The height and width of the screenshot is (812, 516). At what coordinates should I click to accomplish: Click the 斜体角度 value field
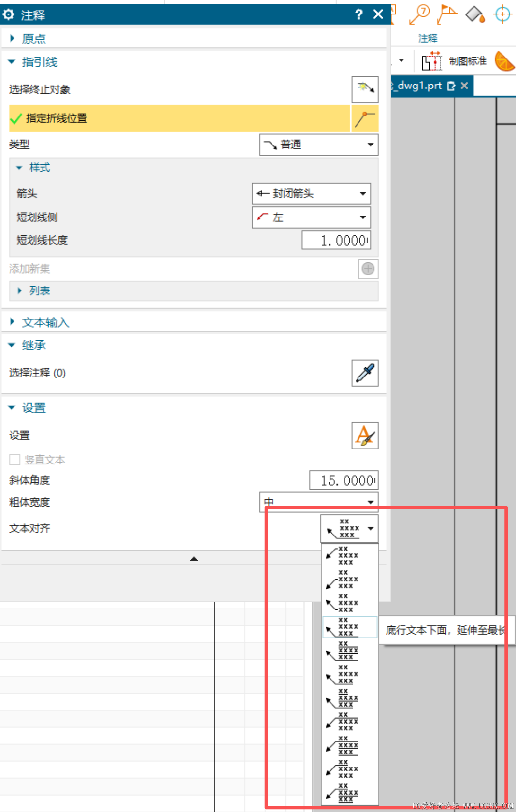pyautogui.click(x=344, y=480)
